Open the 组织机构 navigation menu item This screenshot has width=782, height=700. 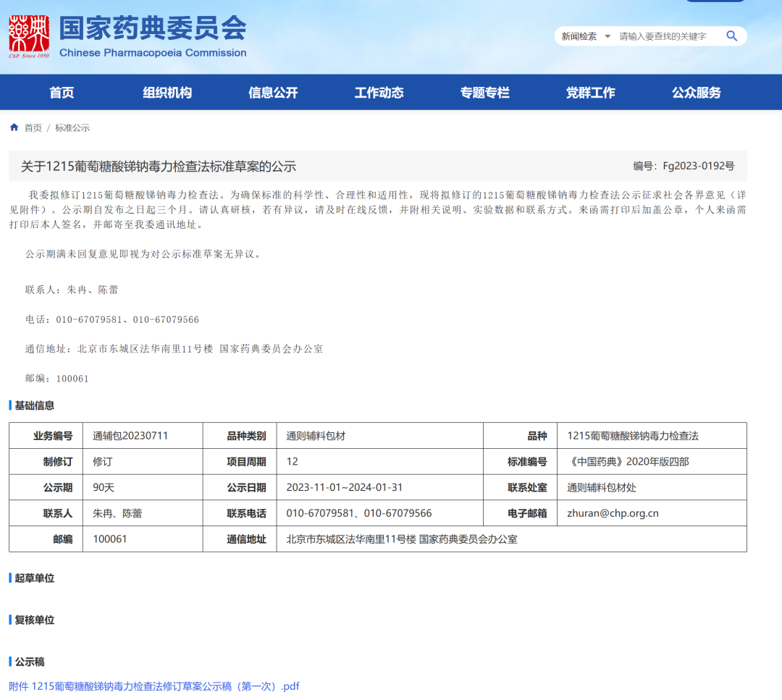[x=167, y=92]
